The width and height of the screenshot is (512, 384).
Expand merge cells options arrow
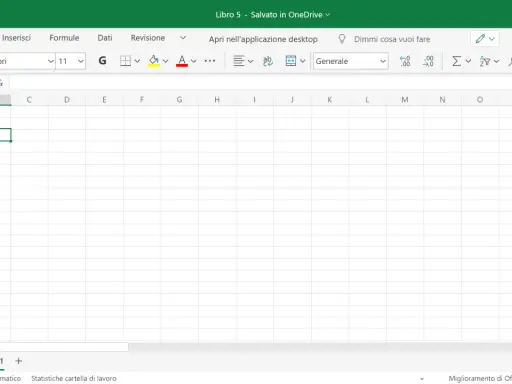coord(302,61)
